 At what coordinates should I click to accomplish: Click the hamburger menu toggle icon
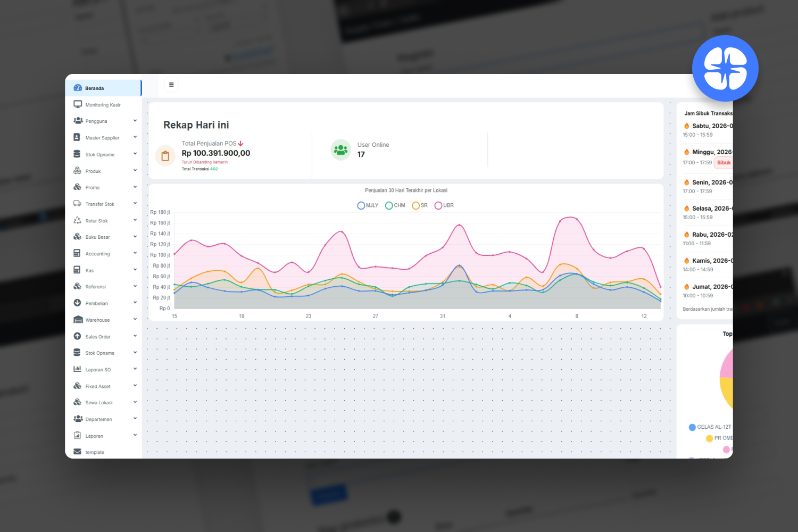pos(171,85)
